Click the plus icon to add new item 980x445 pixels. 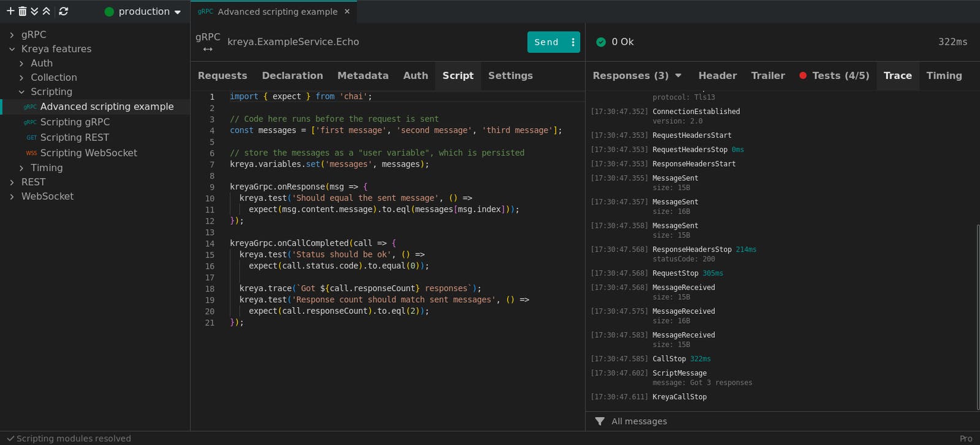[x=10, y=11]
